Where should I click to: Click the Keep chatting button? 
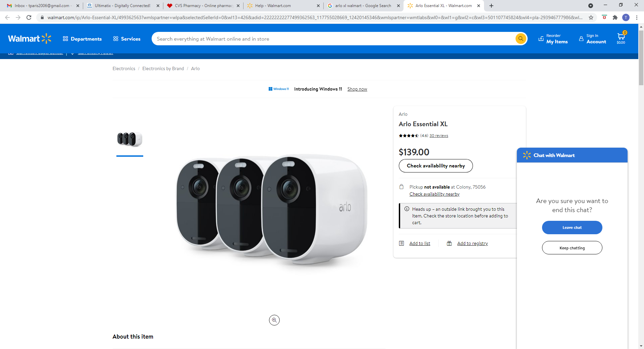click(x=572, y=248)
